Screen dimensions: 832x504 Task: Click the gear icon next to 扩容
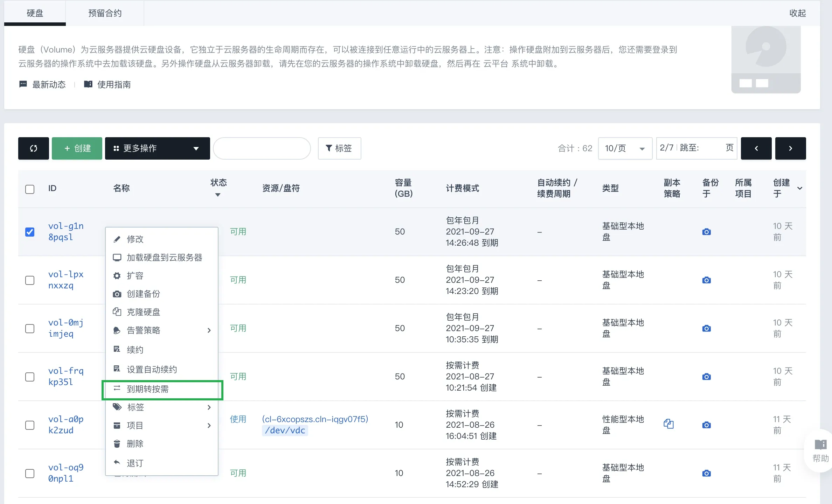pyautogui.click(x=117, y=276)
